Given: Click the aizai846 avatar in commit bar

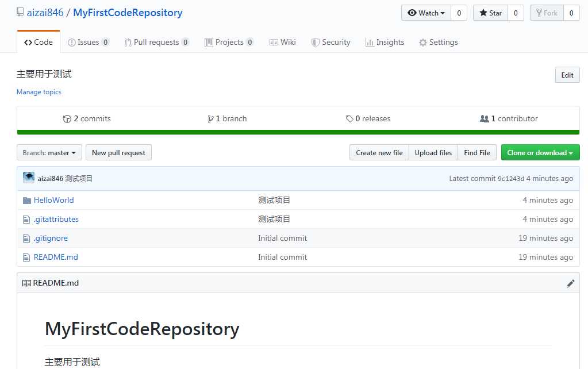Looking at the screenshot, I should pyautogui.click(x=29, y=178).
